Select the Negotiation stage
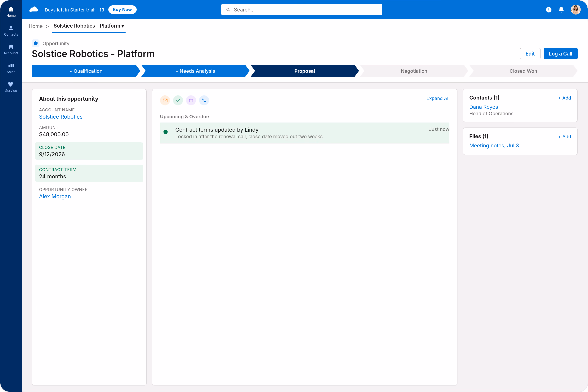The image size is (588, 392). click(414, 71)
